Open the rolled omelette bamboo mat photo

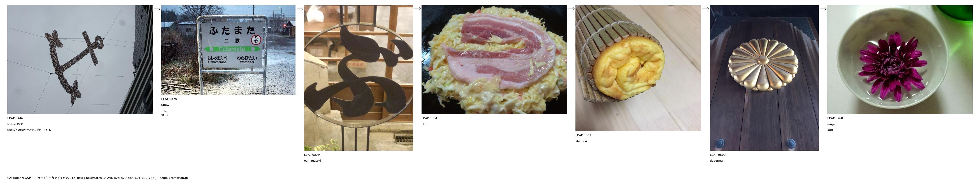click(638, 68)
